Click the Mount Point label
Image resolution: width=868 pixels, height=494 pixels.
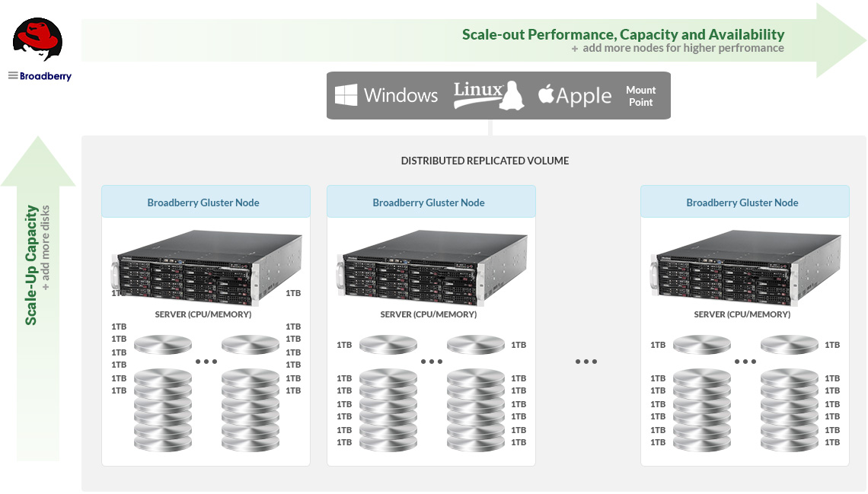[640, 96]
